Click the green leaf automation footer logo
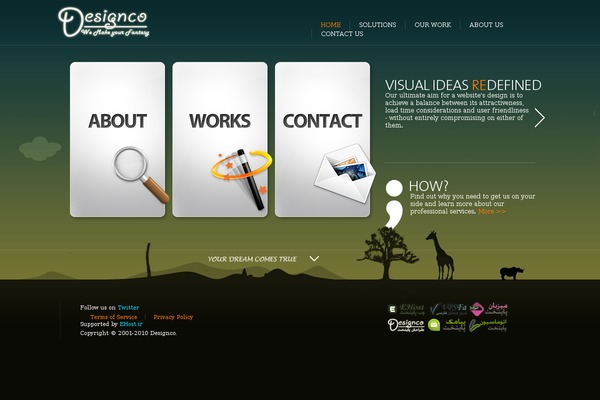Screen dimensions: 600x400 click(490, 325)
